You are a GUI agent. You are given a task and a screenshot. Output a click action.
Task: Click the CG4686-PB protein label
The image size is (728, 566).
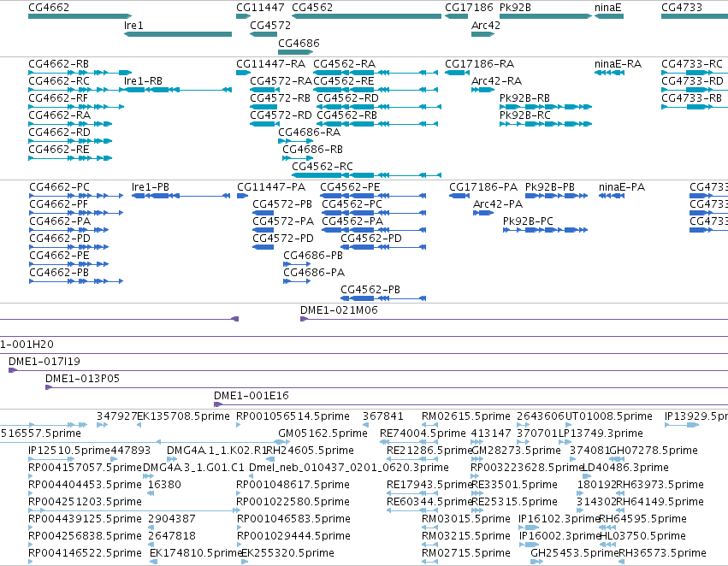click(x=313, y=256)
